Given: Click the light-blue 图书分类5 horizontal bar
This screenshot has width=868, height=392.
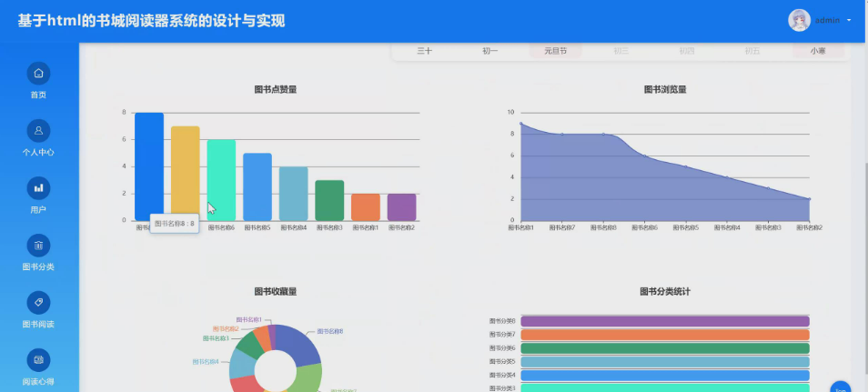Looking at the screenshot, I should pos(665,362).
